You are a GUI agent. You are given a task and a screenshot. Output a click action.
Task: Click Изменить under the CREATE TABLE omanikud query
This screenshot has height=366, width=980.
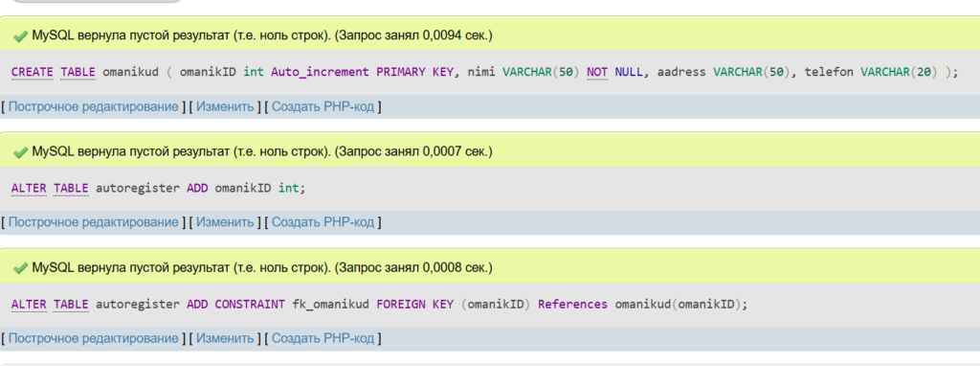click(225, 107)
